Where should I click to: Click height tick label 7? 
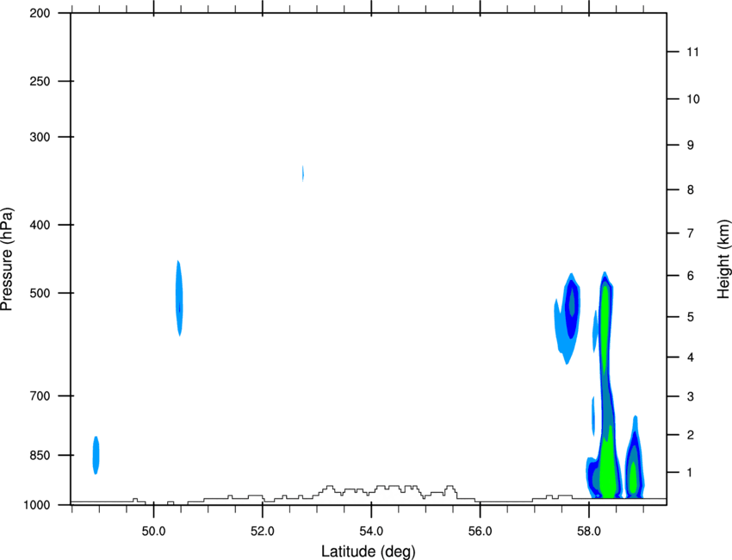(691, 233)
